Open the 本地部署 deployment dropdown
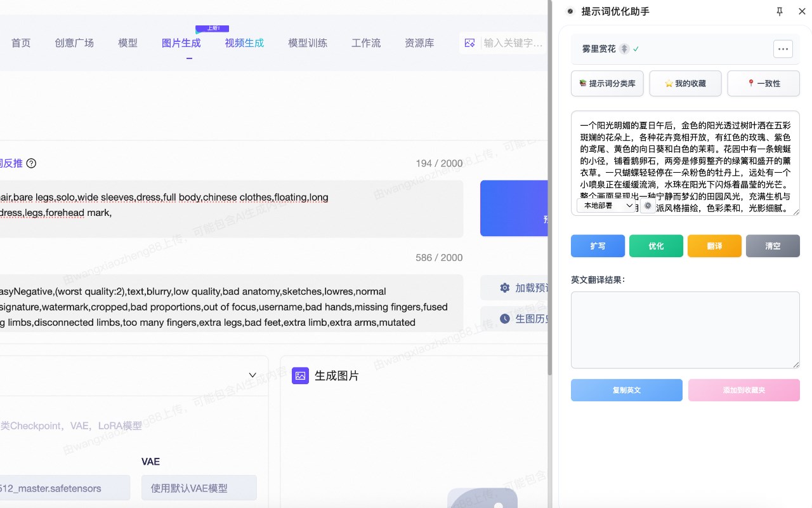 pos(608,205)
